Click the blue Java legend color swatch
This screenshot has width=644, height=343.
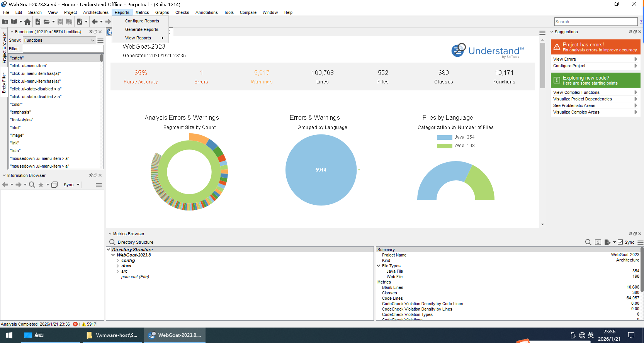point(444,137)
